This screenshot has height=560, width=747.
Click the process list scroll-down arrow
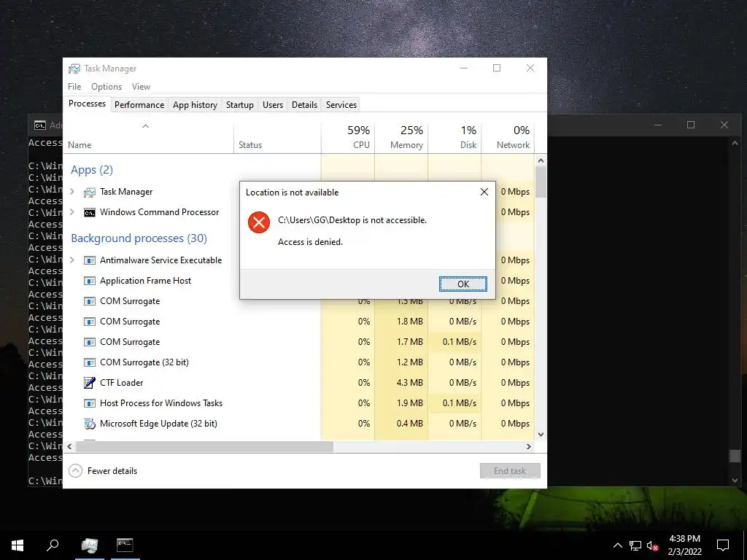coord(541,435)
